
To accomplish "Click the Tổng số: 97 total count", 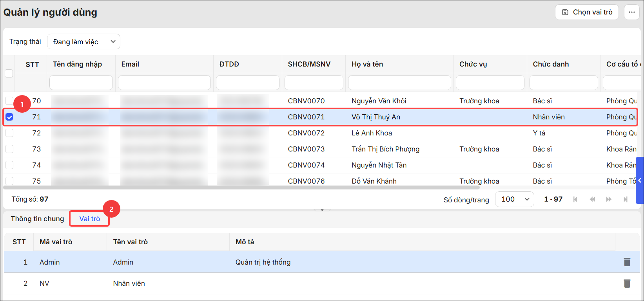I will click(x=30, y=199).
